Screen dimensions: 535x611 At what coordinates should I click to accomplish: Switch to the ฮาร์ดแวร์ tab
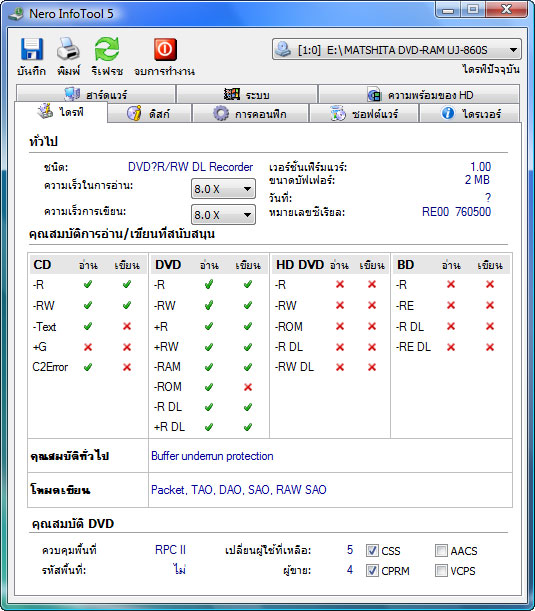point(96,94)
